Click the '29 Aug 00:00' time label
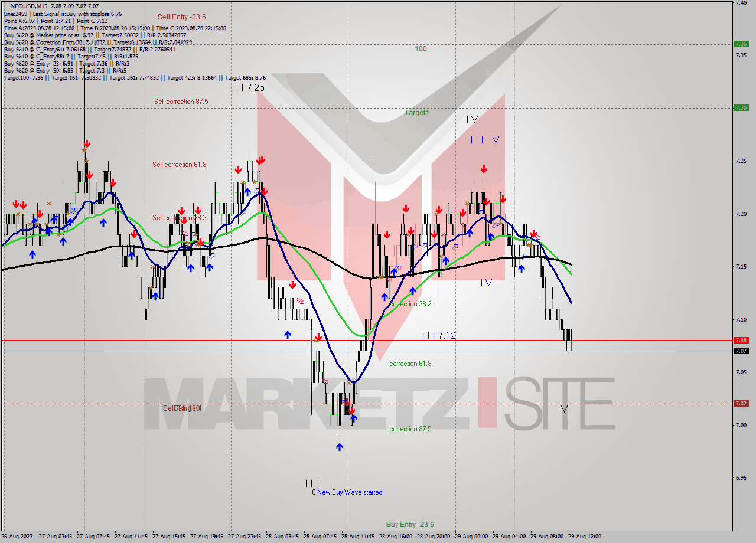This screenshot has width=756, height=543. point(471,537)
